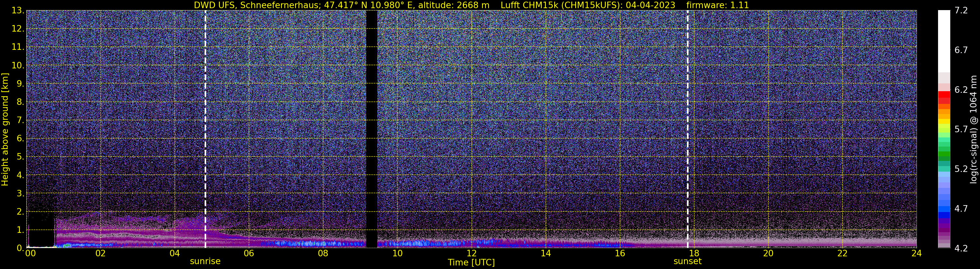Click the white top segment of the colorbar
The image size is (980, 269).
pyautogui.click(x=944, y=41)
